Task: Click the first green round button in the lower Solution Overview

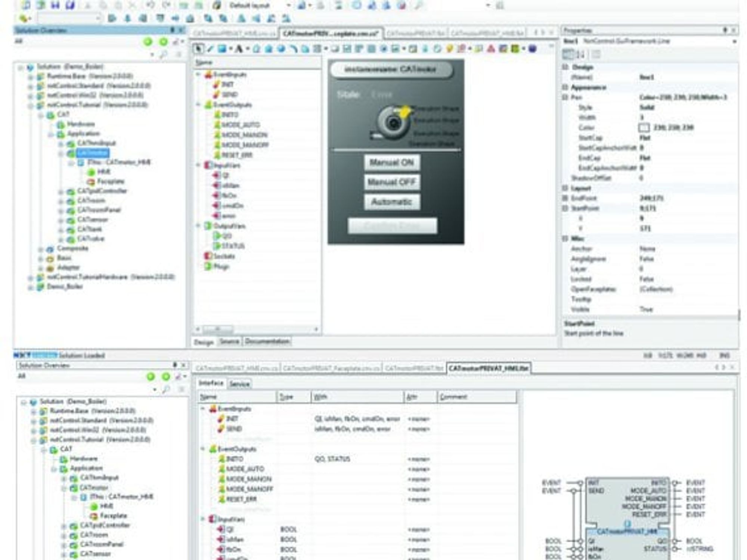Action: click(x=151, y=377)
